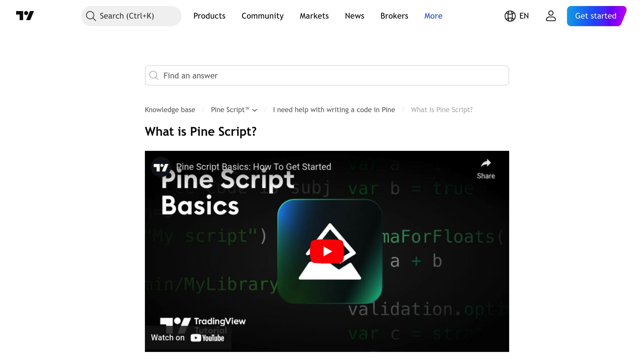The height and width of the screenshot is (362, 644).
Task: Click the globe/language EN icon
Action: click(516, 16)
